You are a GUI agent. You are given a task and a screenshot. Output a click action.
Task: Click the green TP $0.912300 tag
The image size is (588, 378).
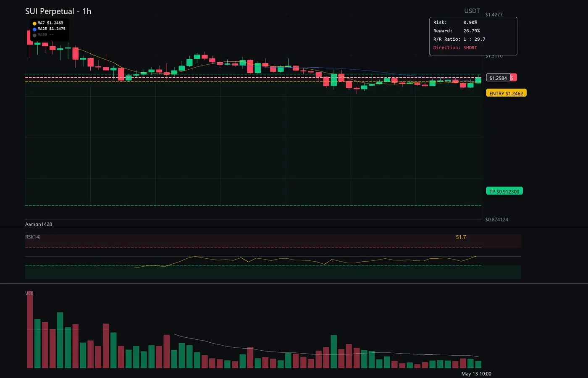(x=504, y=191)
